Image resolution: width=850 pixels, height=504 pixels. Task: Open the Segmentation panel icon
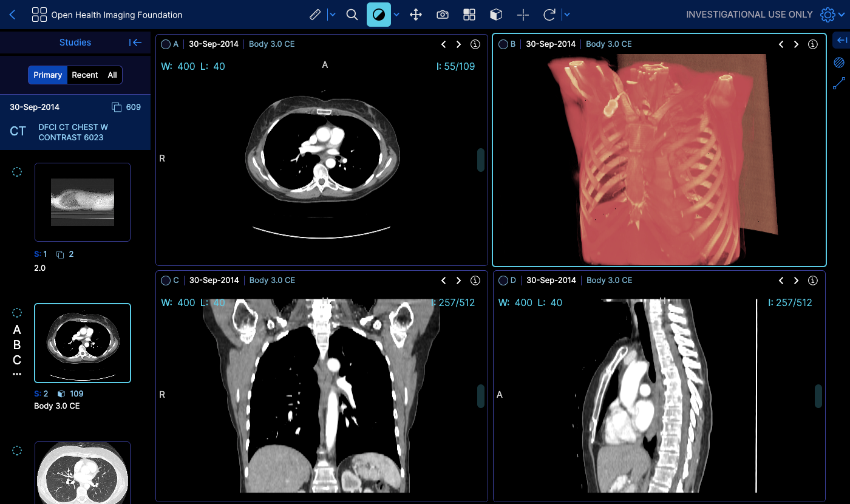click(840, 62)
